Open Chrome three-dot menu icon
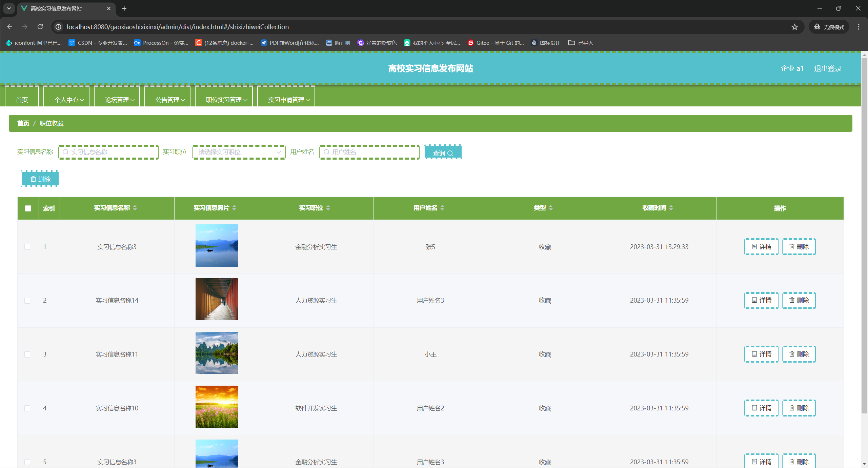Viewport: 868px width, 468px height. [859, 27]
